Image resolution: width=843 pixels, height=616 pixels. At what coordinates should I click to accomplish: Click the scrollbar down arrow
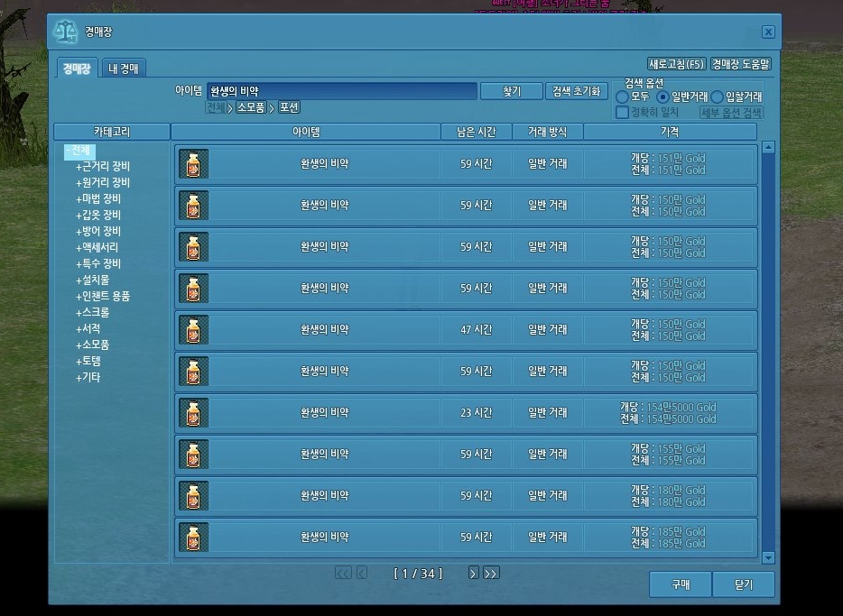[x=768, y=558]
